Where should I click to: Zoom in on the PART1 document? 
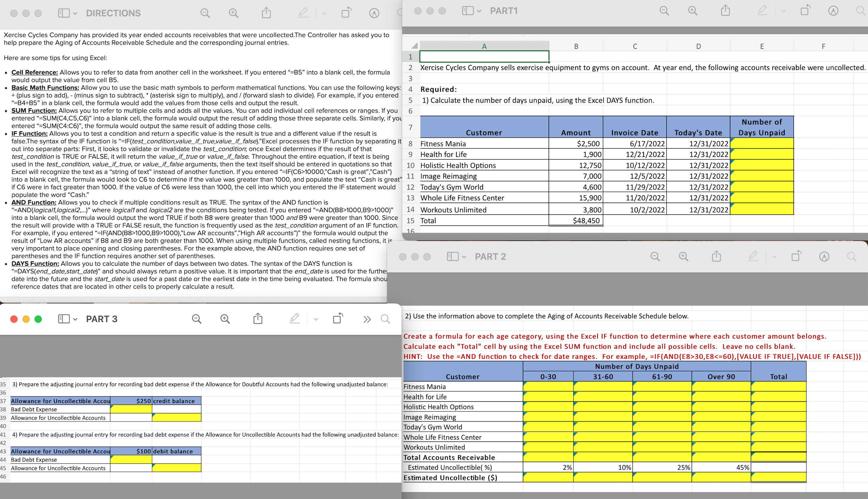[693, 11]
